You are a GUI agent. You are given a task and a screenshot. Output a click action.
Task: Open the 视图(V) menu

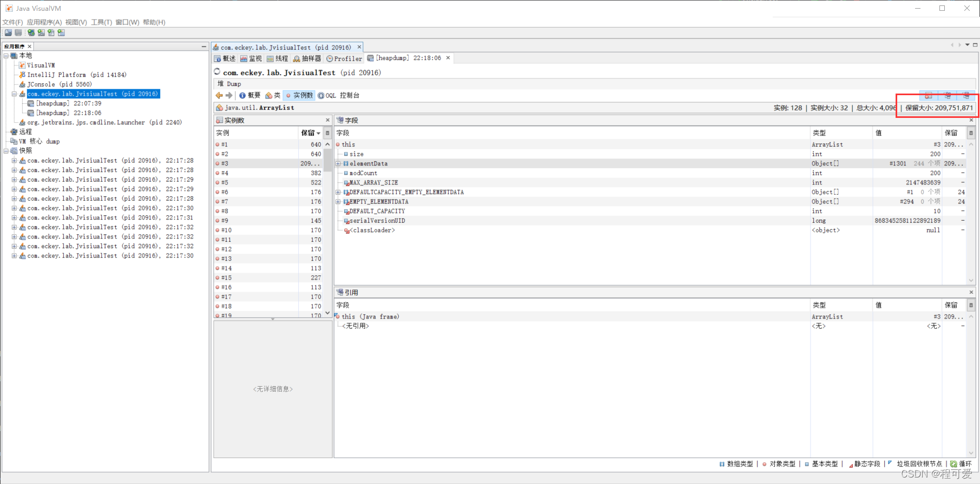click(76, 22)
